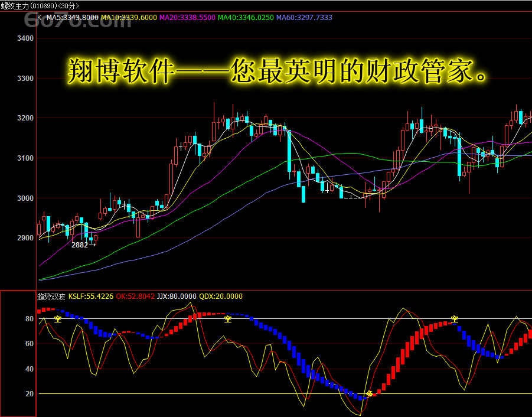Click the 80 level on indicator axis
532x417 pixels.
30,318
